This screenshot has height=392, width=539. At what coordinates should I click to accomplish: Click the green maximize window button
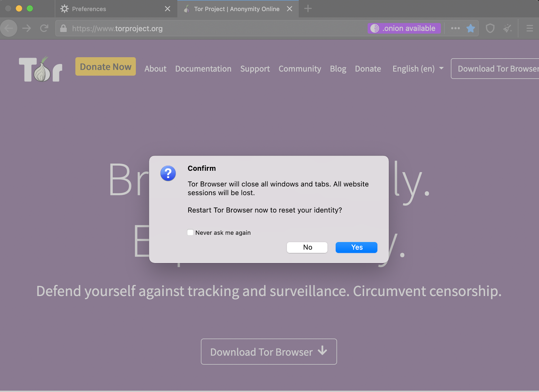[30, 8]
